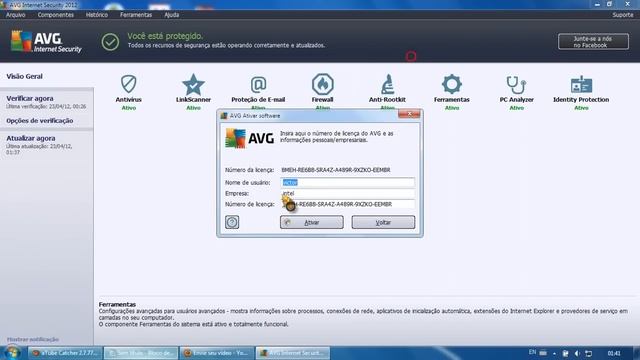
Task: Open the Ferramentas gear component
Action: tap(451, 88)
